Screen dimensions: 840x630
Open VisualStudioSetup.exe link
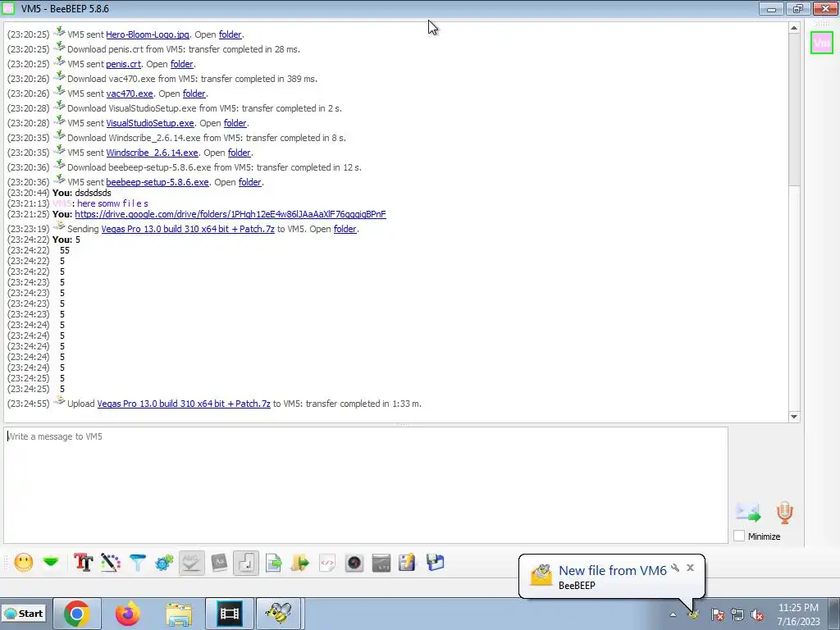tap(150, 123)
